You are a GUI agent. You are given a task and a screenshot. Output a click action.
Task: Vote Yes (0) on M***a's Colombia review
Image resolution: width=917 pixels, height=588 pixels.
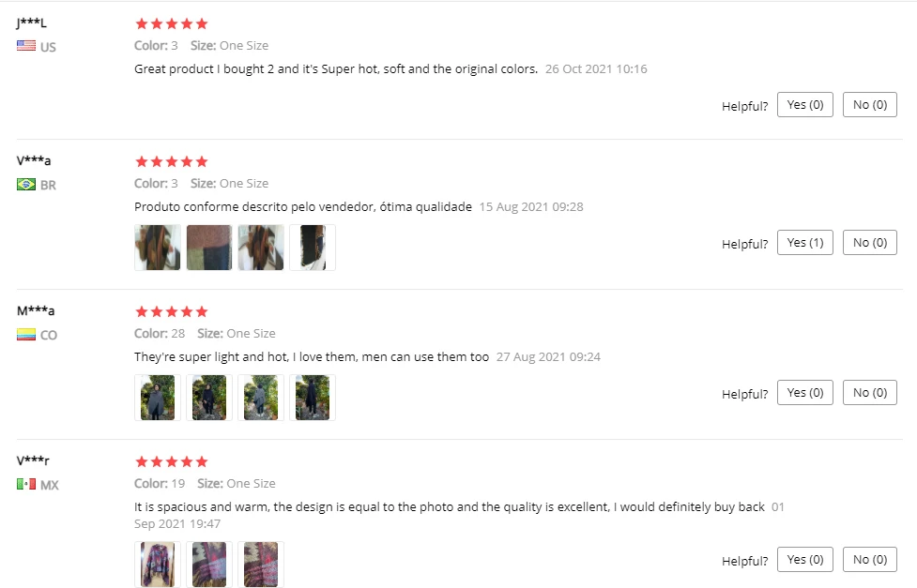coord(804,393)
